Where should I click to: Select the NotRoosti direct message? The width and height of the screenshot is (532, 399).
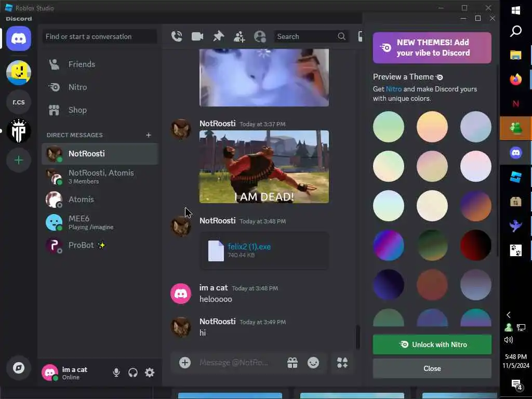[x=100, y=154]
